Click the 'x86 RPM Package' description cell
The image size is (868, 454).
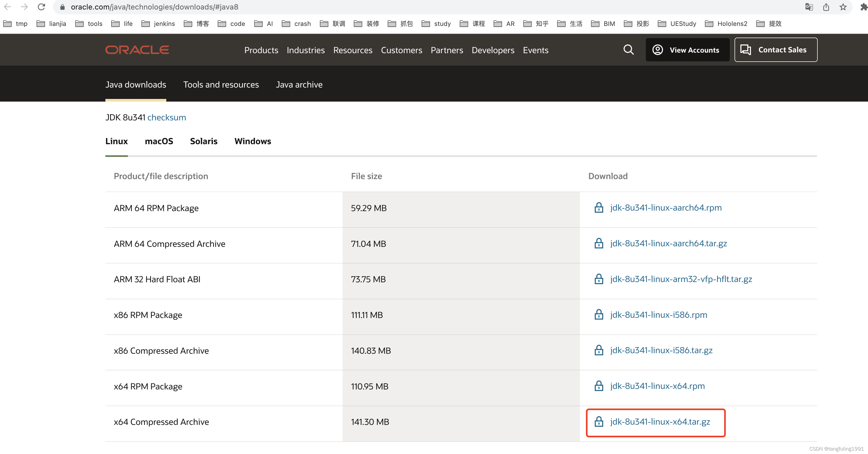point(224,317)
